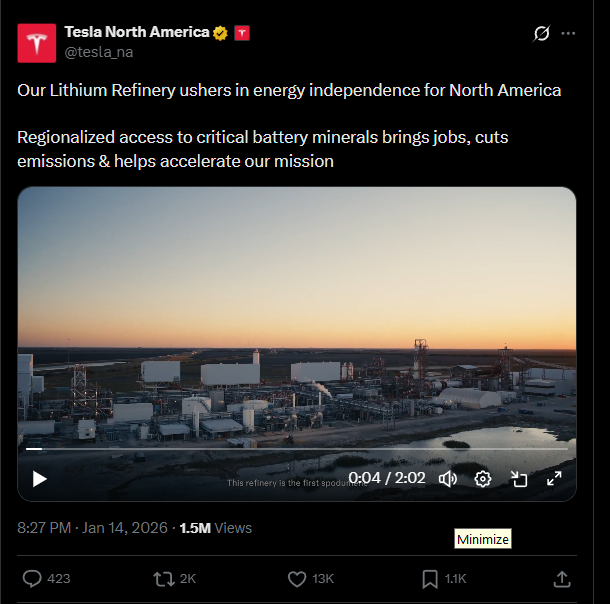Click the red Tesla affiliation badge
Viewport: 610px width, 604px height.
pyautogui.click(x=241, y=32)
